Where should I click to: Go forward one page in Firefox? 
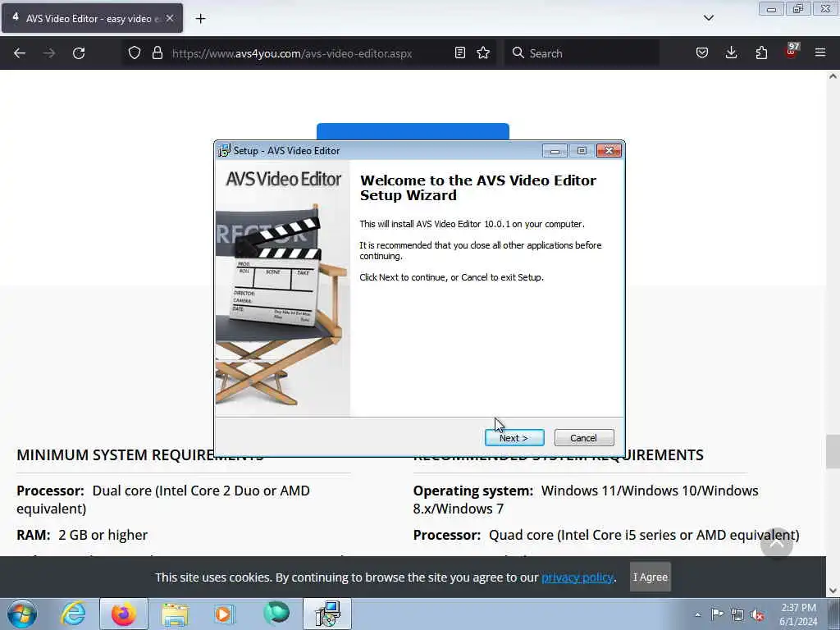[x=48, y=53]
